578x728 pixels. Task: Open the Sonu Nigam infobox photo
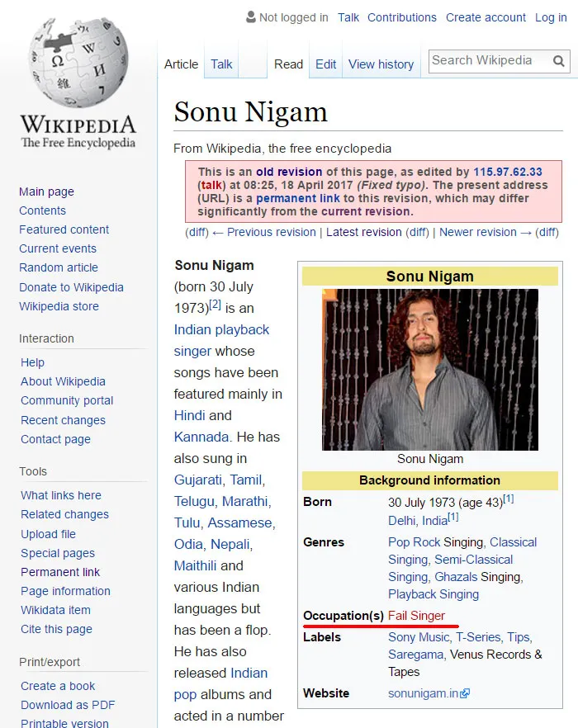coord(429,370)
